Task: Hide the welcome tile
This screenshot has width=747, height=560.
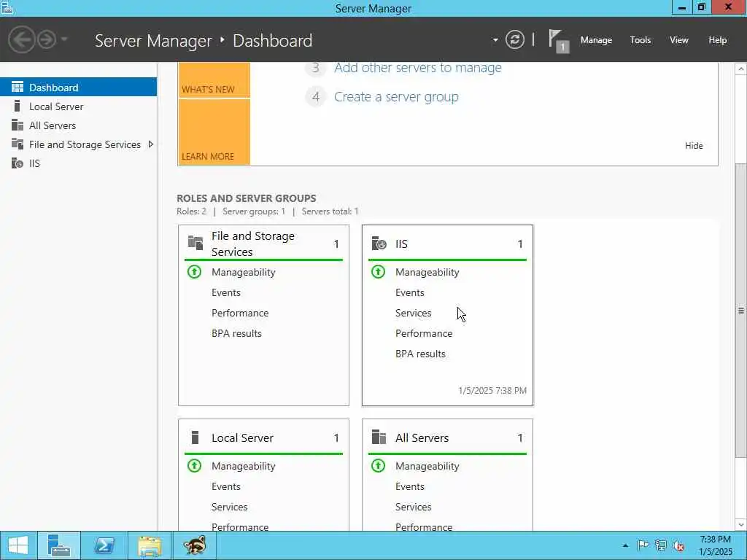Action: (694, 146)
